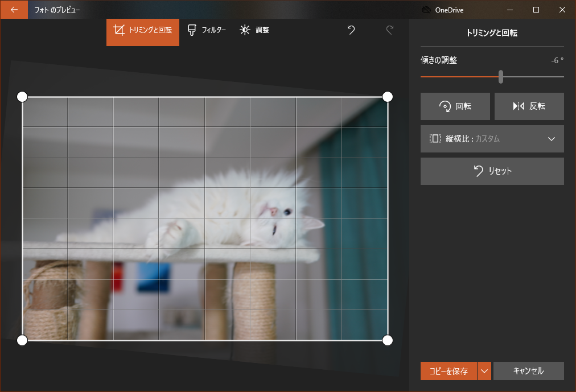Image resolution: width=576 pixels, height=392 pixels.
Task: Click the bottom-right crop handle
Action: click(388, 340)
